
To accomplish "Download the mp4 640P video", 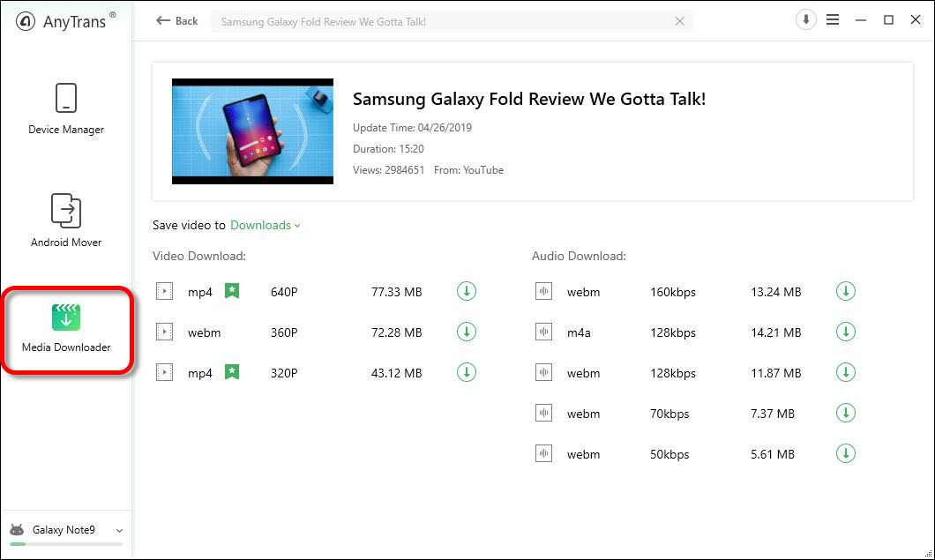I will [x=467, y=292].
